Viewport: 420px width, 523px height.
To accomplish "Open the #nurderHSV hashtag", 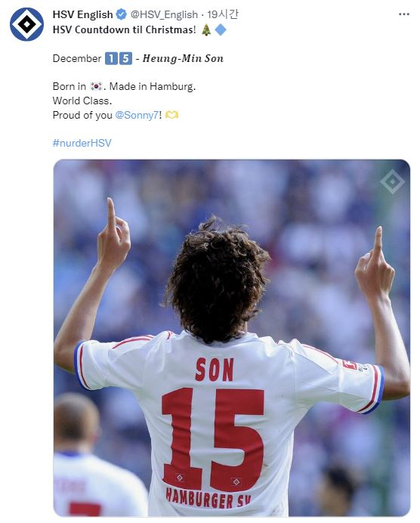I will pyautogui.click(x=82, y=143).
